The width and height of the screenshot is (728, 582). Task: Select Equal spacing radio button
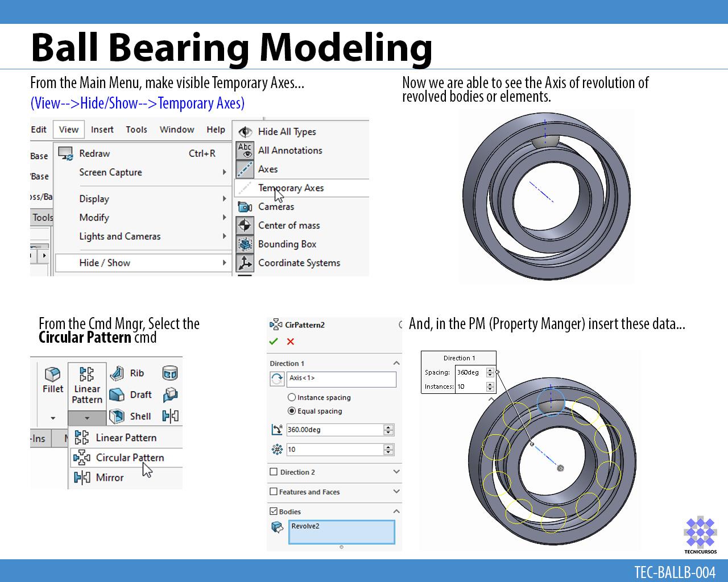click(x=292, y=411)
